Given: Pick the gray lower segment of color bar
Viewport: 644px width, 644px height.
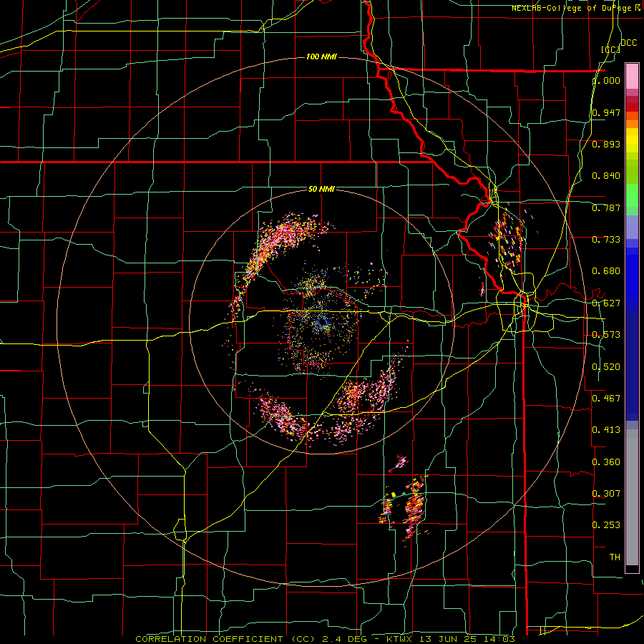Looking at the screenshot, I should pos(632,497).
